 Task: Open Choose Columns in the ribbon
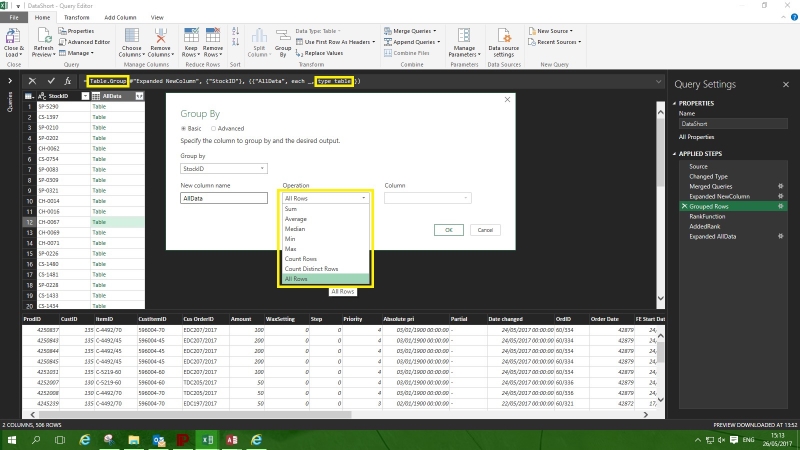point(131,34)
